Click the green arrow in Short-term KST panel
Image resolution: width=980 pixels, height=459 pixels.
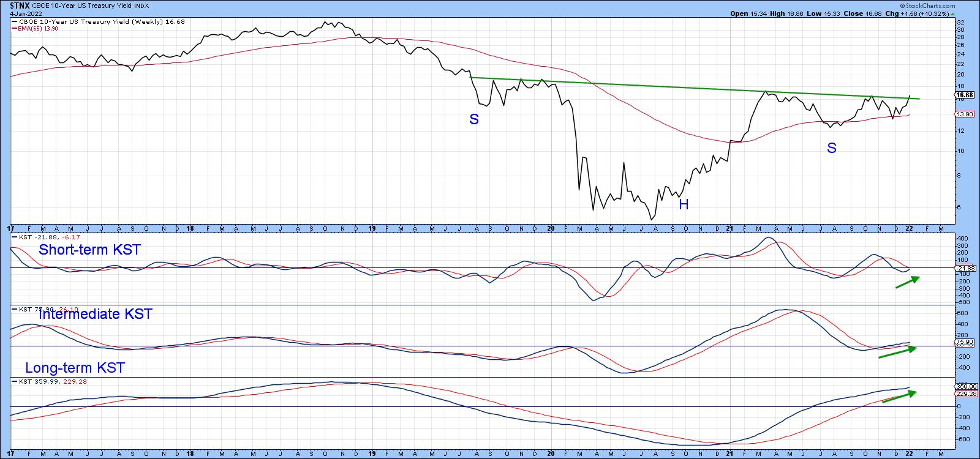point(908,282)
